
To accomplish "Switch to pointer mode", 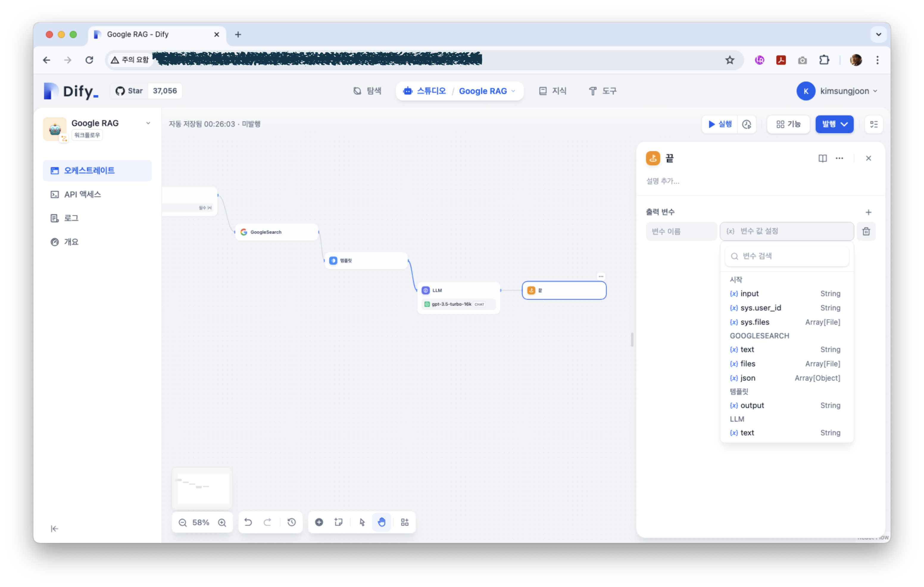I will [x=362, y=522].
